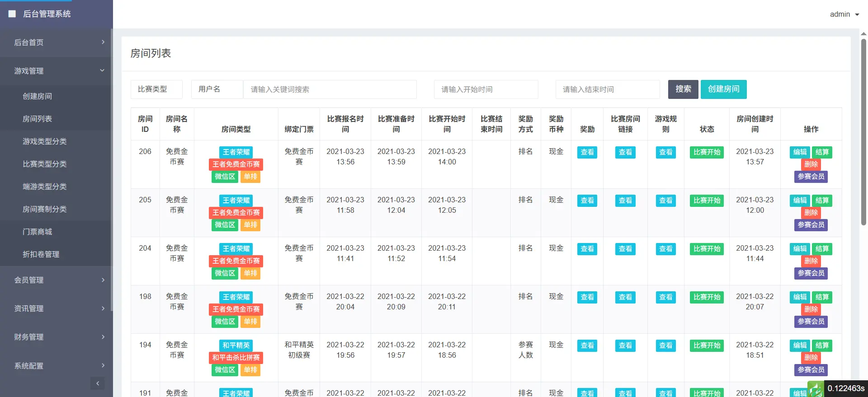The width and height of the screenshot is (868, 397).
Task: Open the admin user dropdown
Action: pyautogui.click(x=844, y=14)
